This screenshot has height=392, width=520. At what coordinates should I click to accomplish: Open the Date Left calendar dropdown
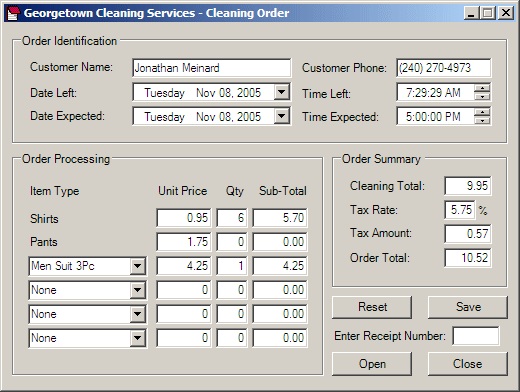pos(282,92)
